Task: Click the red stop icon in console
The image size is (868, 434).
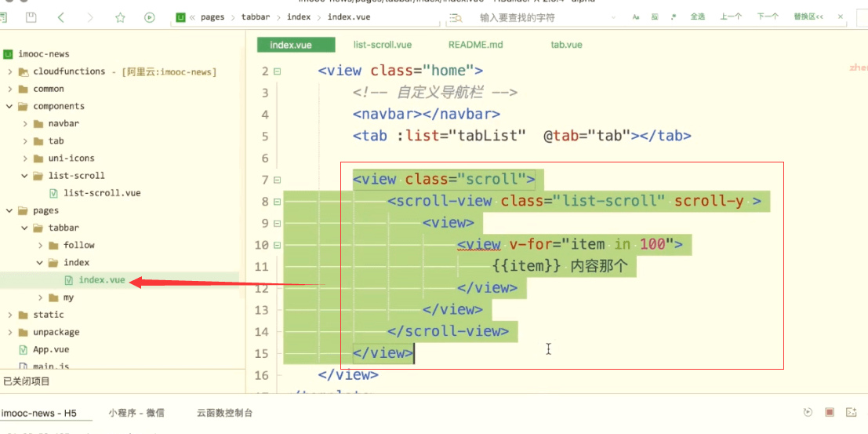Action: (x=830, y=412)
